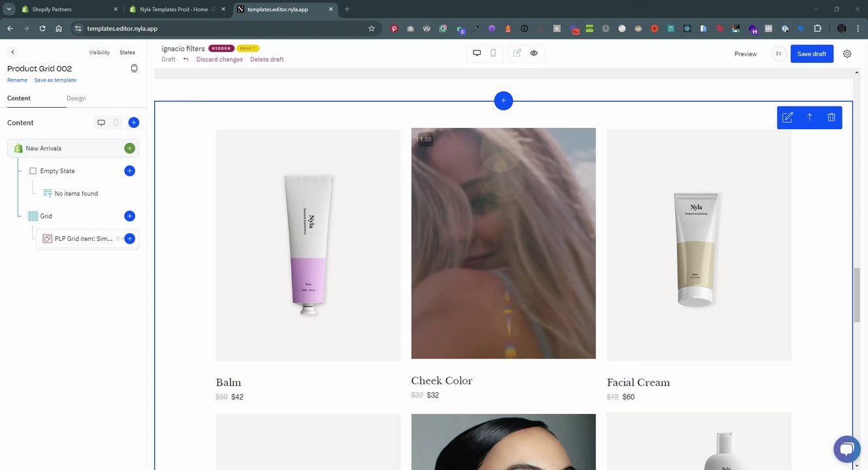Click Save draft button
The width and height of the screenshot is (868, 470).
point(812,54)
